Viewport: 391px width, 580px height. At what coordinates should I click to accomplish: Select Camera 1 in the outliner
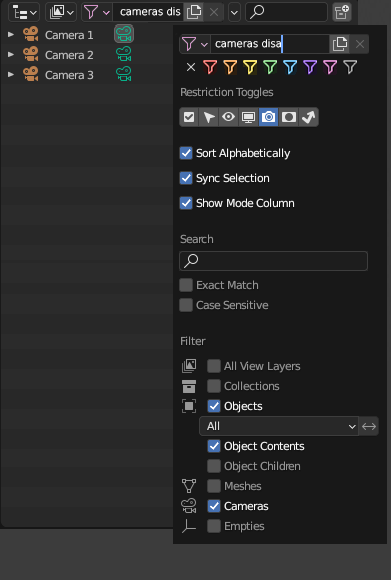click(69, 35)
